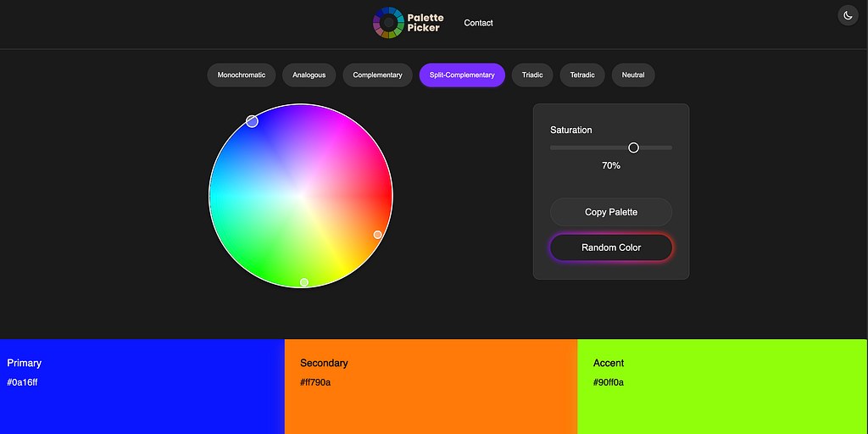868x434 pixels.
Task: Open the Contact link
Action: click(478, 23)
